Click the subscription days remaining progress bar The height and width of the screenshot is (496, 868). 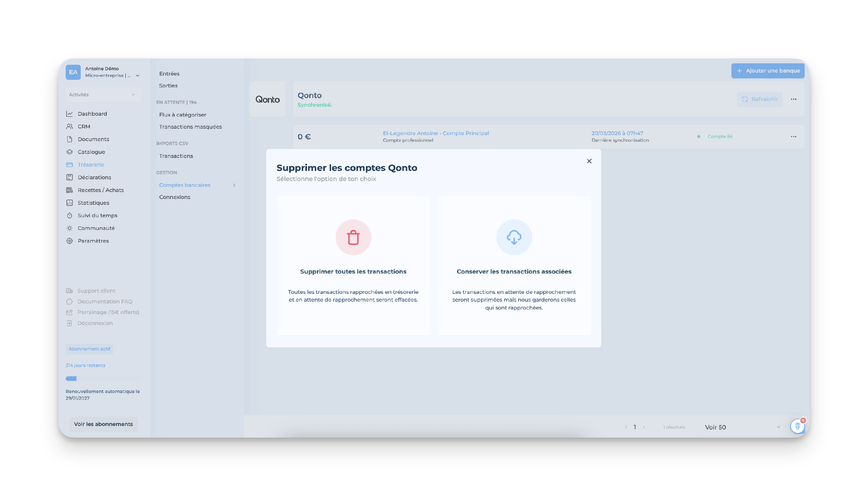(x=103, y=379)
